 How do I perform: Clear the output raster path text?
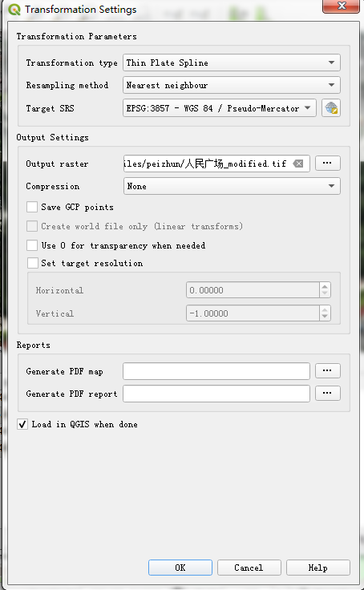click(298, 164)
